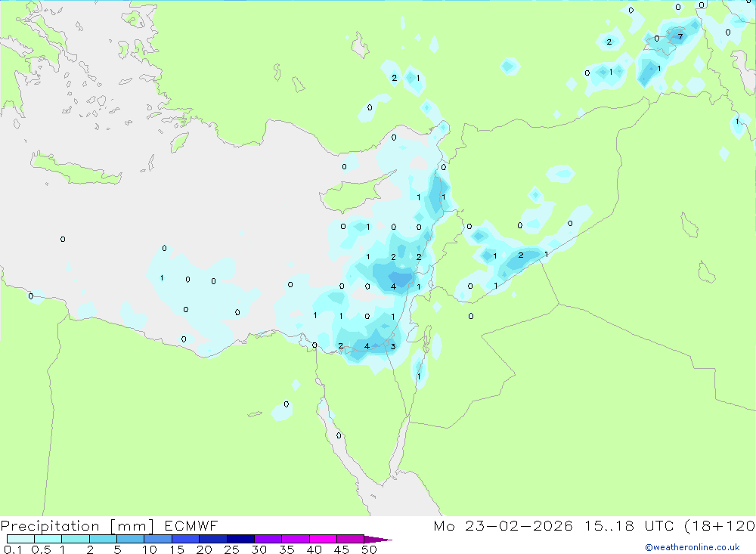Select the 25–30 mm navy legend swatch

click(240, 539)
